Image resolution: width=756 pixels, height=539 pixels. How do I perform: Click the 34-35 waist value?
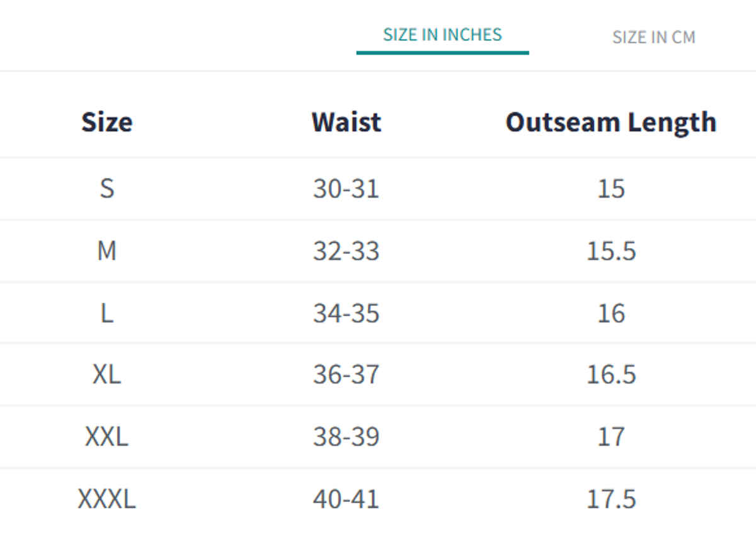346,313
